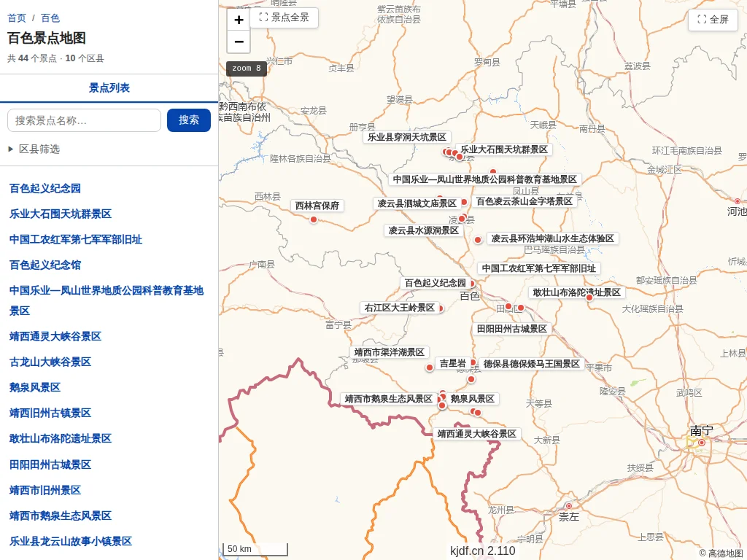The image size is (747, 560).
Task: Click the 乐业大石围天坑群景区 map label
Action: tap(504, 149)
